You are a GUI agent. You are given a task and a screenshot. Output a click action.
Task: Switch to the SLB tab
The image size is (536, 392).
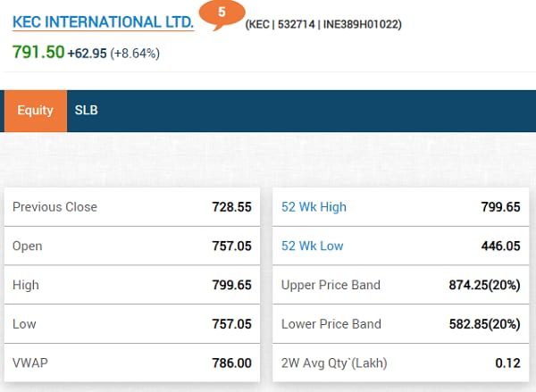pyautogui.click(x=87, y=111)
